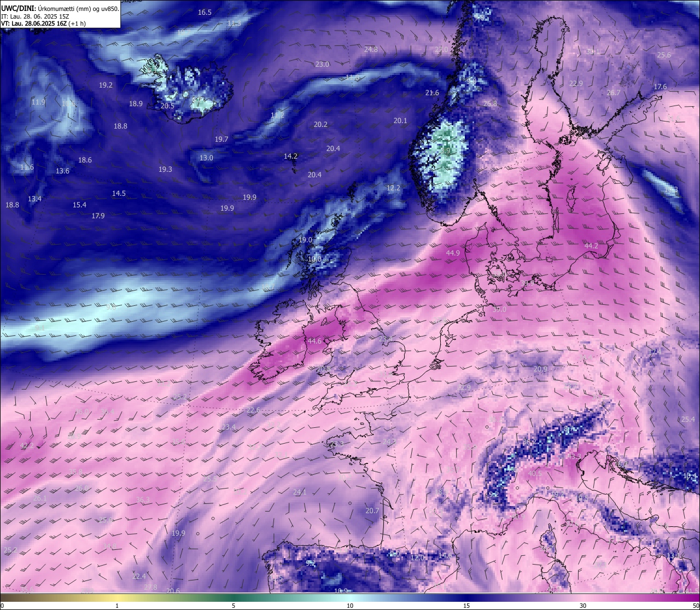The height and width of the screenshot is (610, 700).
Task: Click the 43.3 value near the Alps
Action: (x=574, y=456)
